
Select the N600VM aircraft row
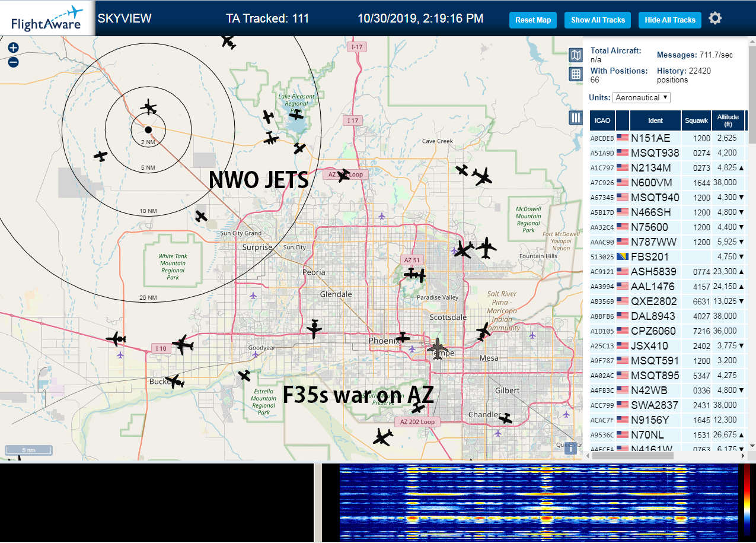(668, 182)
